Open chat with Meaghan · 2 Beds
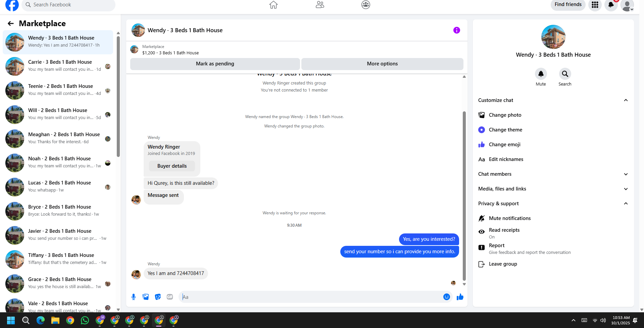 click(x=58, y=139)
